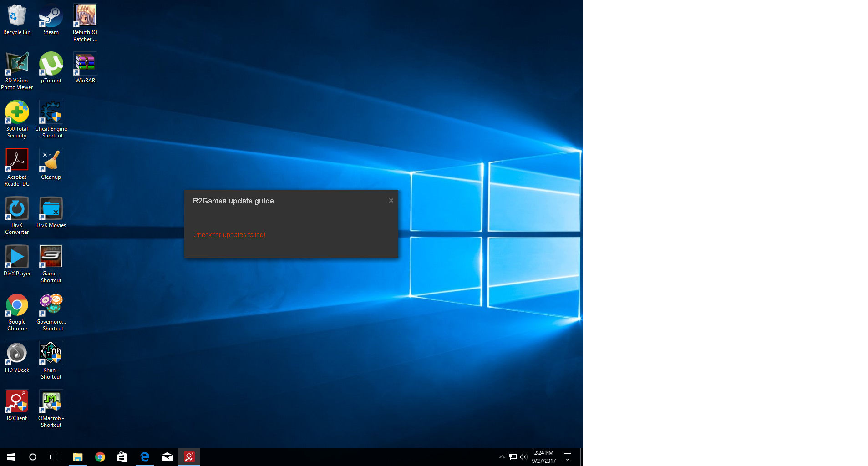This screenshot has width=868, height=466.
Task: Show hidden system tray icons
Action: click(x=502, y=457)
